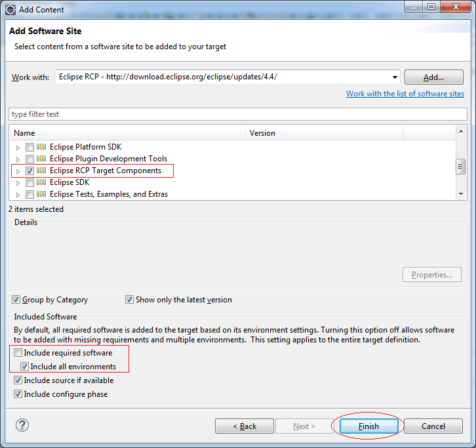This screenshot has width=476, height=448.
Task: Toggle Include source if available
Action: 18,380
